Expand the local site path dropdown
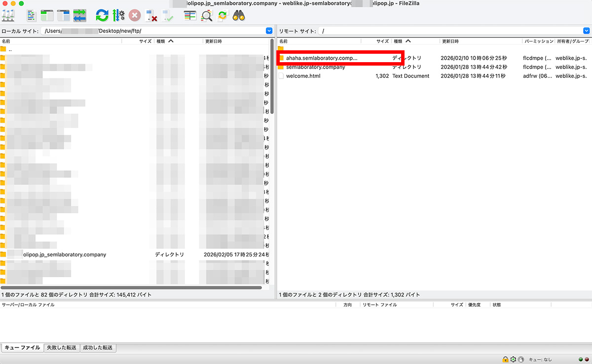The width and height of the screenshot is (592, 364). (269, 31)
